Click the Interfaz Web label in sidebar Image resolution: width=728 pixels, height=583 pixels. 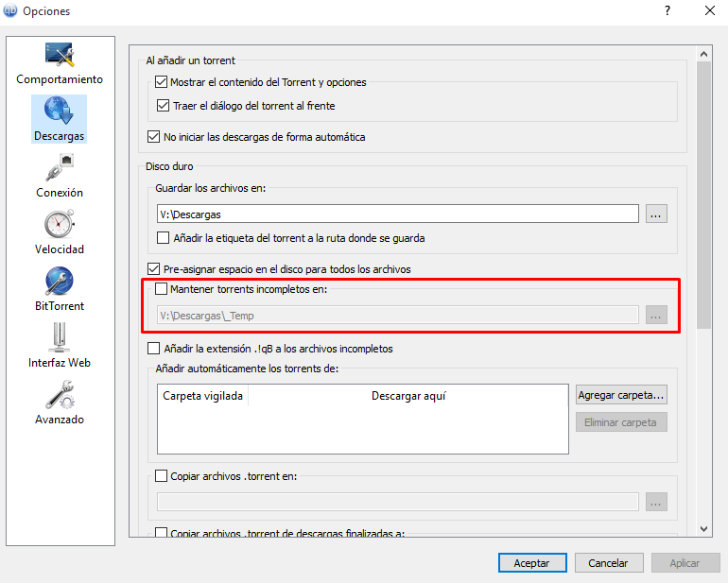[x=60, y=363]
